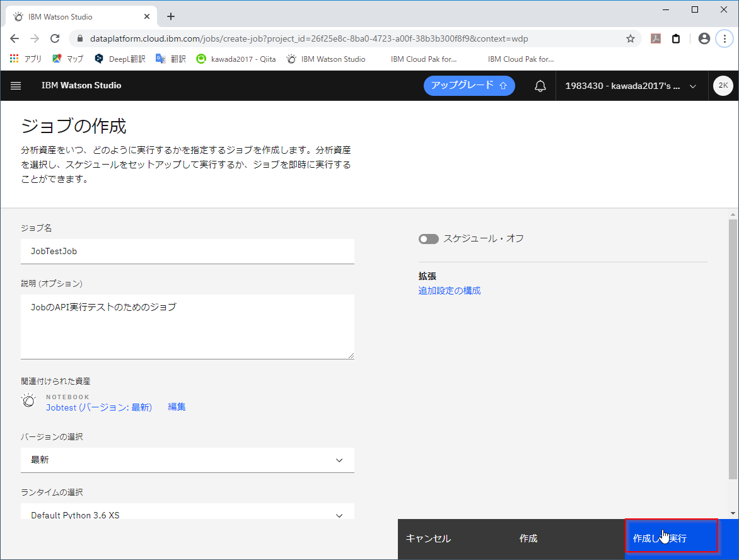Viewport: 739px width, 560px height.
Task: Close the IBM Watson Studio tab
Action: tap(146, 16)
